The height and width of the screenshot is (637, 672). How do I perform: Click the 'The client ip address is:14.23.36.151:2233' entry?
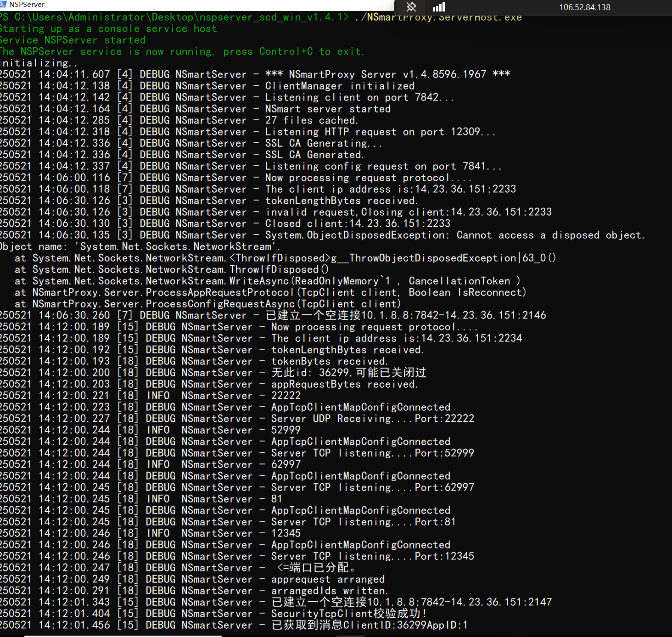pyautogui.click(x=258, y=190)
